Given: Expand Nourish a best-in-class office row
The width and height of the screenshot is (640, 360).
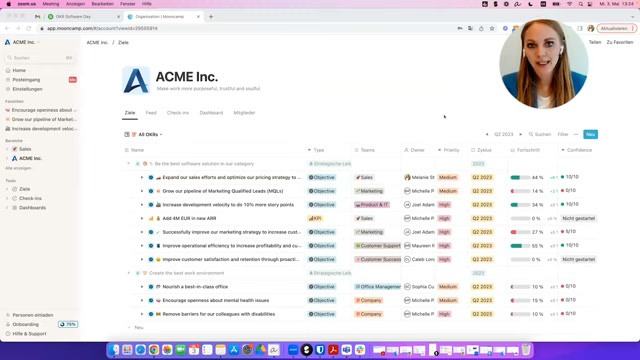Looking at the screenshot, I should point(142,287).
